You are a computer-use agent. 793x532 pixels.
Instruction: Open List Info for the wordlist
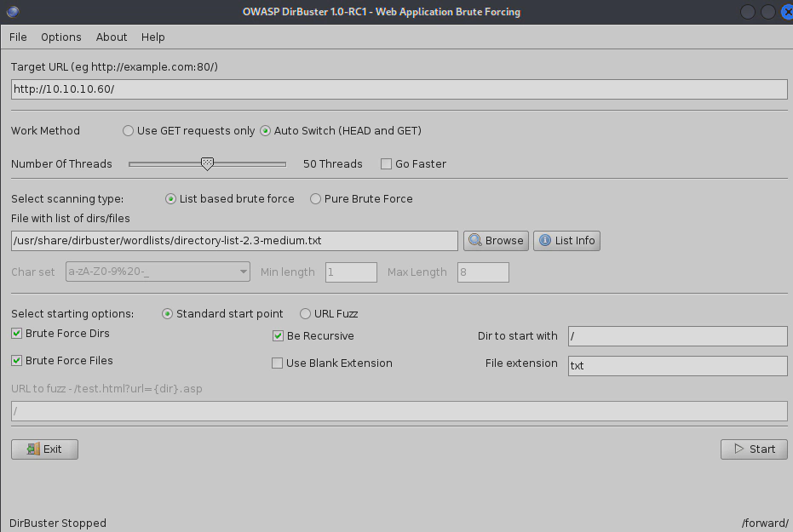click(566, 241)
